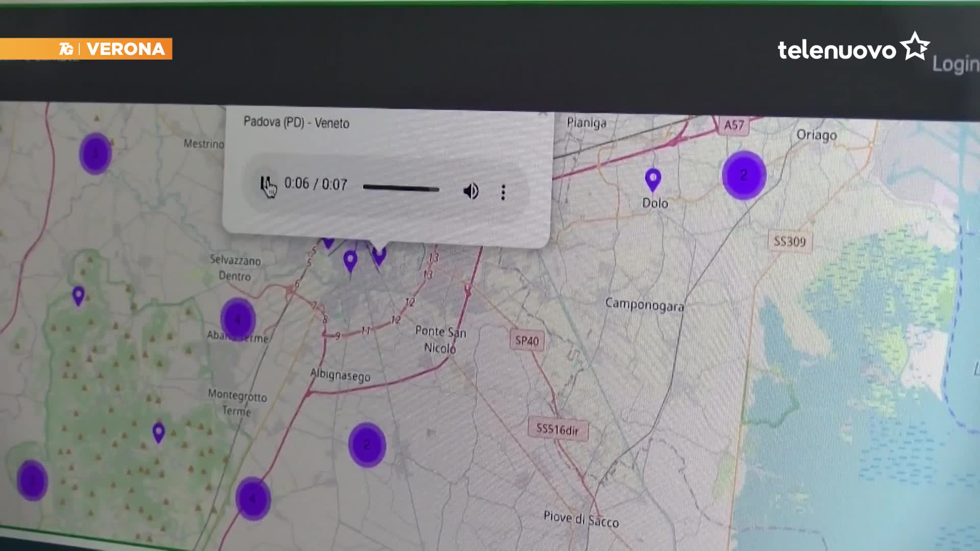Click the pin under the popup's pointer tip
The image size is (980, 551).
[379, 254]
